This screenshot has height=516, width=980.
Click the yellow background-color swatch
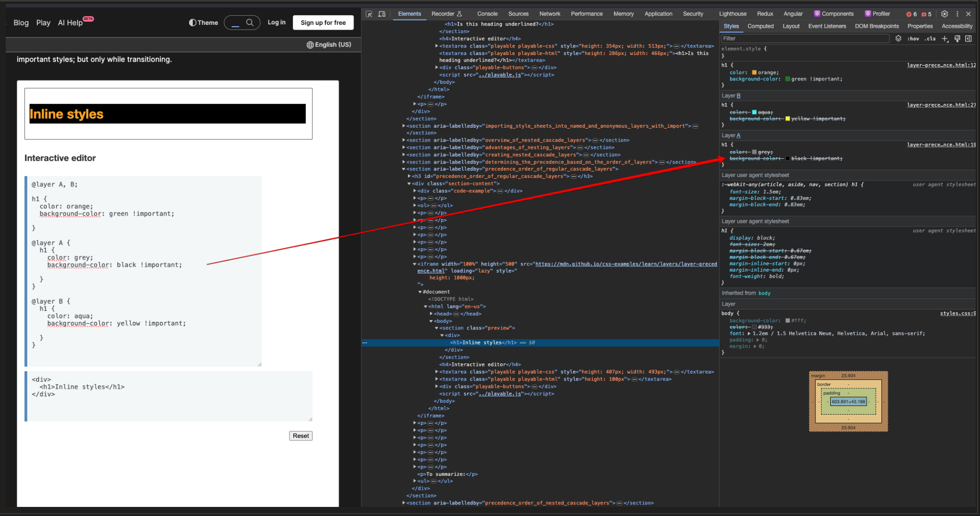[x=788, y=119]
